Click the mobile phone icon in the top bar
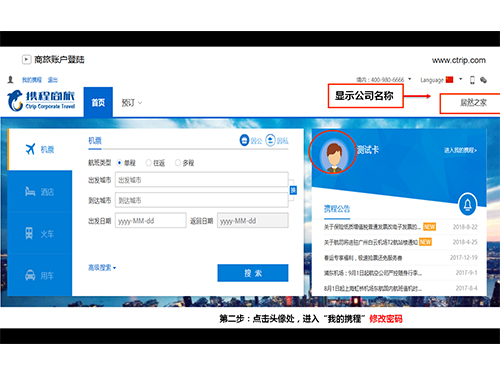 pos(472,80)
